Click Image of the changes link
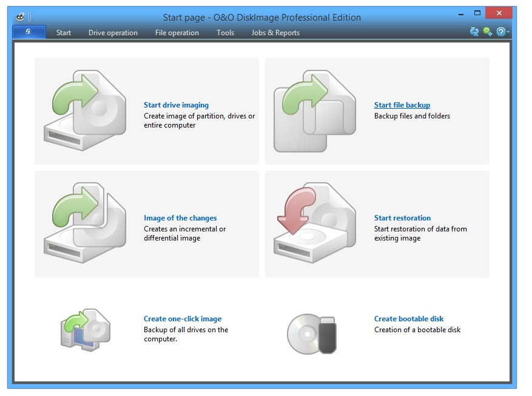The image size is (532, 396). [180, 218]
